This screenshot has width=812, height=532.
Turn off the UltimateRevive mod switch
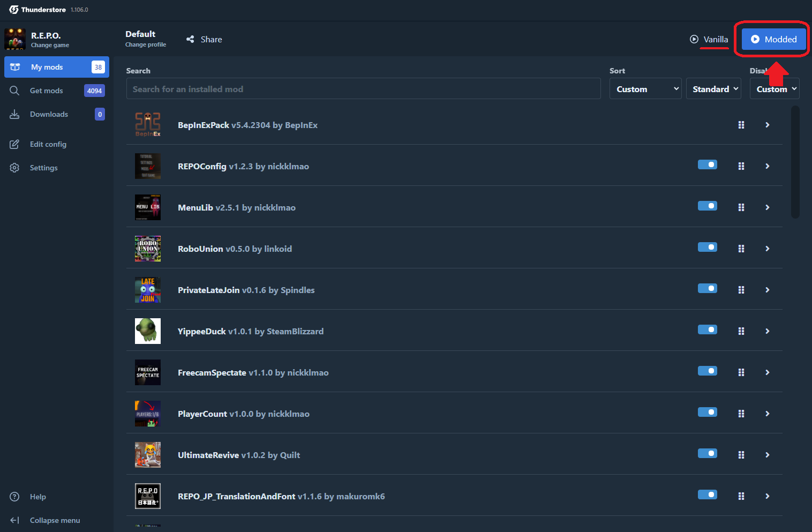click(707, 454)
